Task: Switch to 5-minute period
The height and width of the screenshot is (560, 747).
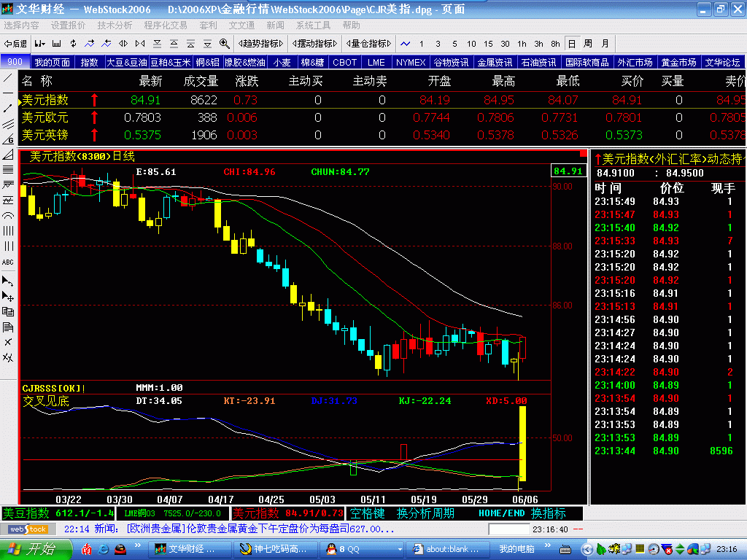Action: [x=454, y=44]
